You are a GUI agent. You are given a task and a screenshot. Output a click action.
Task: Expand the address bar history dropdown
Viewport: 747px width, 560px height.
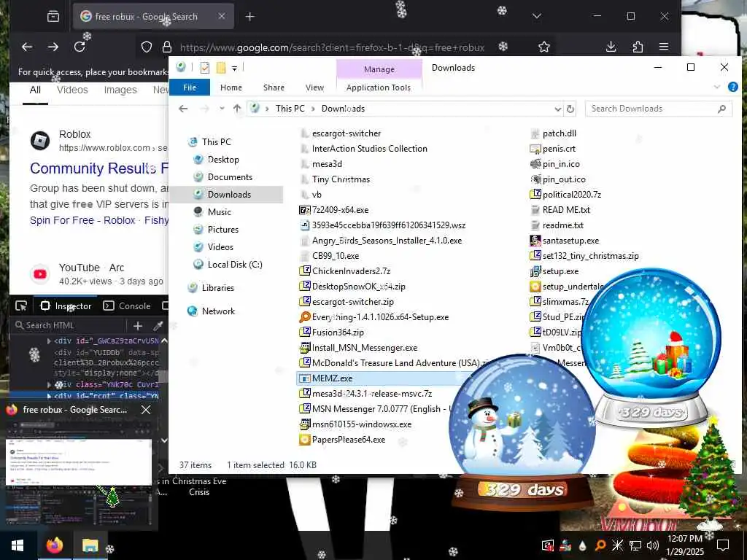[558, 109]
